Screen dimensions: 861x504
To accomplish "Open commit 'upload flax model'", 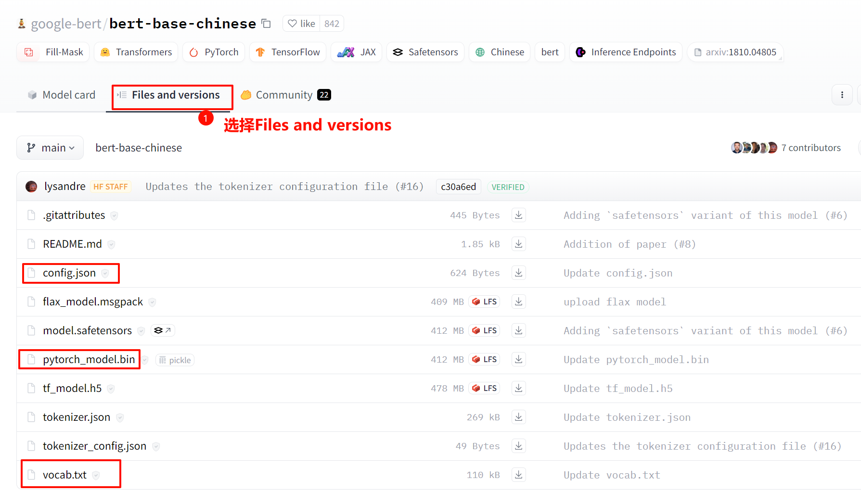I will click(615, 302).
